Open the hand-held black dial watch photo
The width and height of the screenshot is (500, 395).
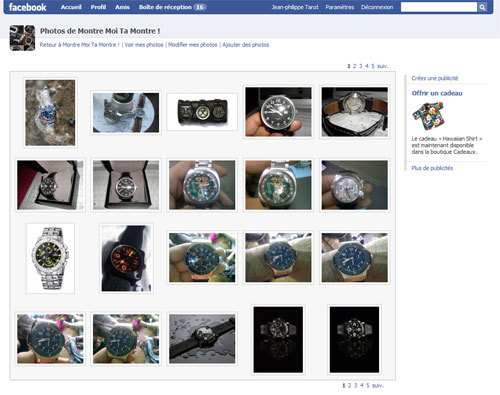278,112
